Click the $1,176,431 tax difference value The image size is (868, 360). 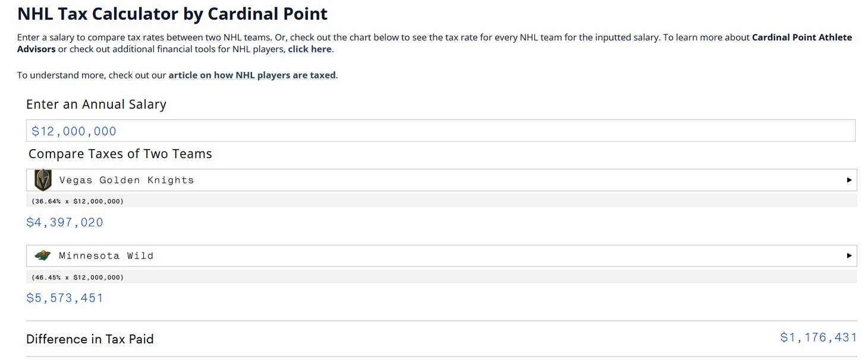(818, 337)
